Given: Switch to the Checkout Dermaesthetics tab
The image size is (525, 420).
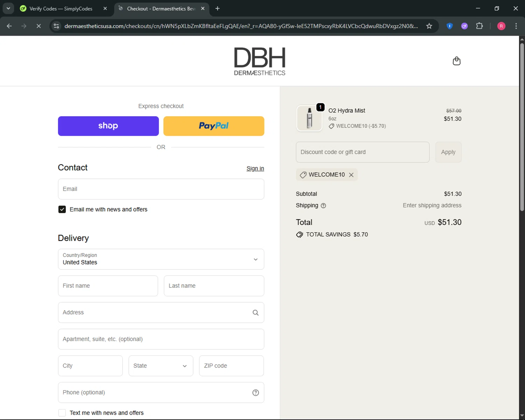Looking at the screenshot, I should (161, 8).
